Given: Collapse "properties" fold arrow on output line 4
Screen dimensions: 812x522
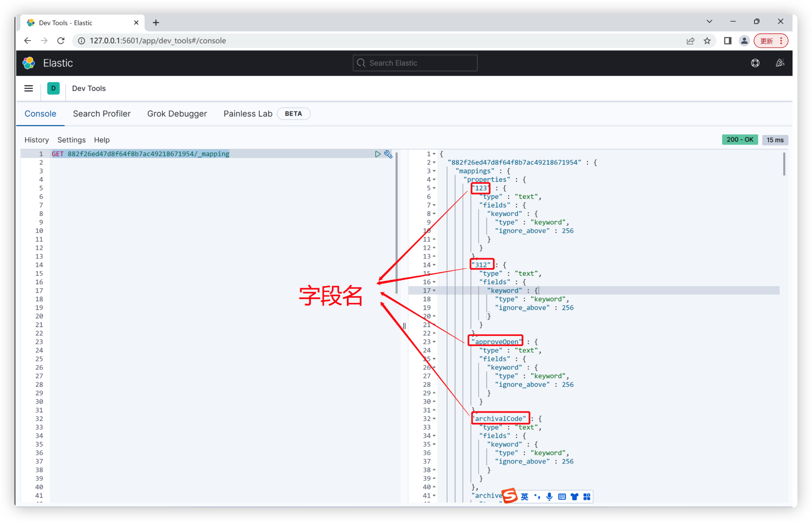Looking at the screenshot, I should (x=434, y=180).
